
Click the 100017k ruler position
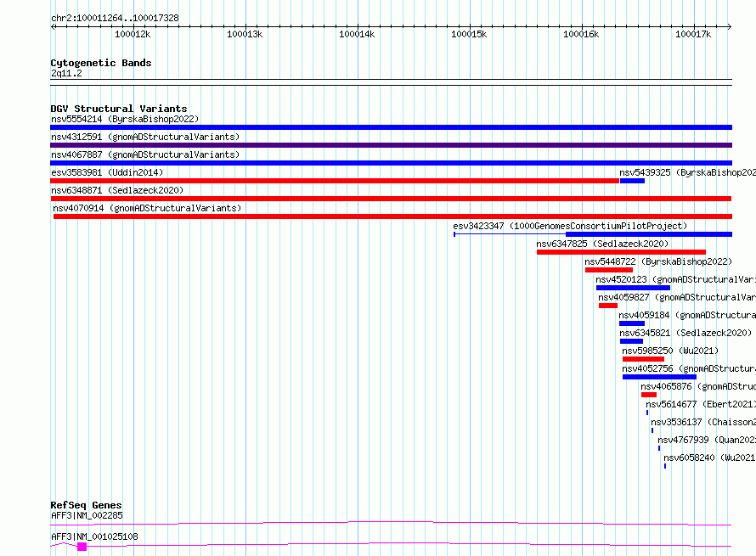pyautogui.click(x=693, y=34)
